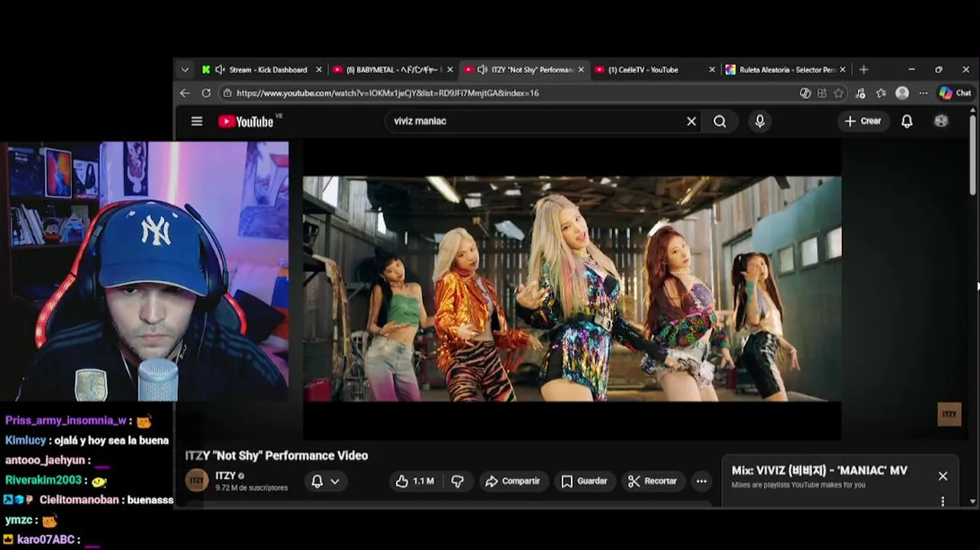
Task: Click the Crear button
Action: click(862, 121)
